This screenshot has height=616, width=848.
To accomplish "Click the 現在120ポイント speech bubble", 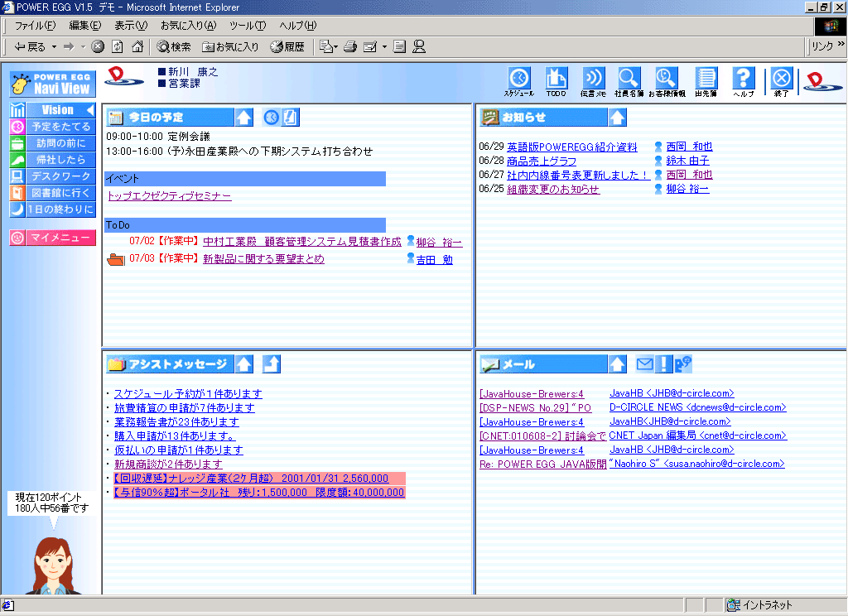I will (x=51, y=503).
